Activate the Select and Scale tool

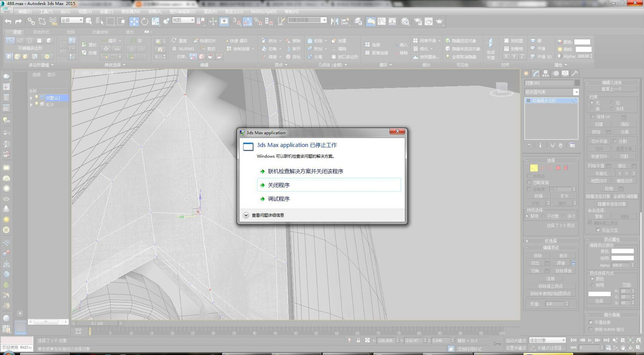pos(155,21)
